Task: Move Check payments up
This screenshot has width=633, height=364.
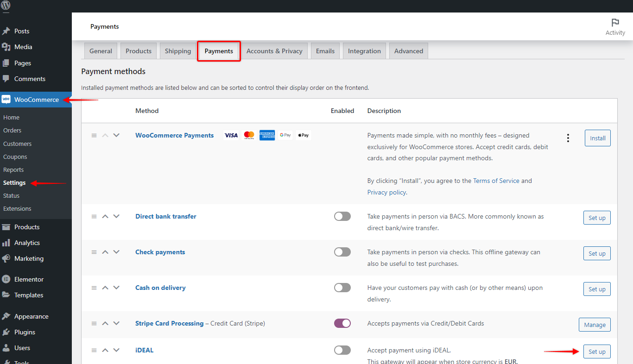Action: pyautogui.click(x=105, y=252)
